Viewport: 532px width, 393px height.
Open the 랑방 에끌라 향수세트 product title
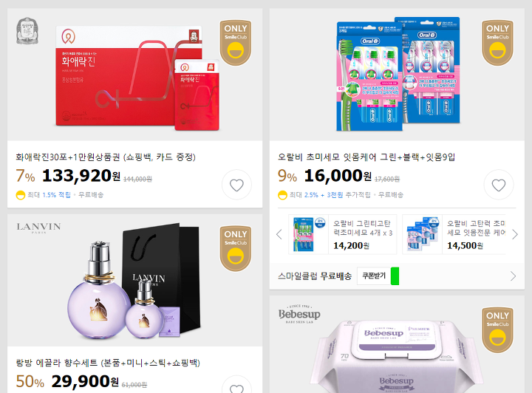108,363
